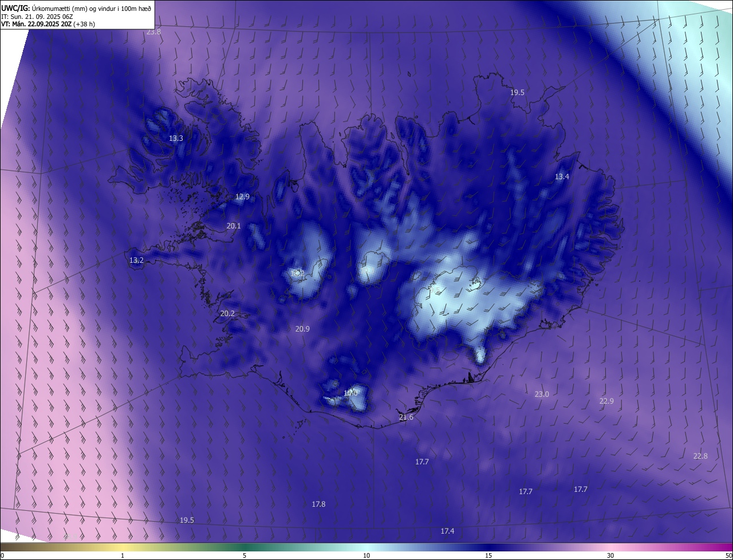
Task: Click the 5 tick on the color scale
Action: 245,556
